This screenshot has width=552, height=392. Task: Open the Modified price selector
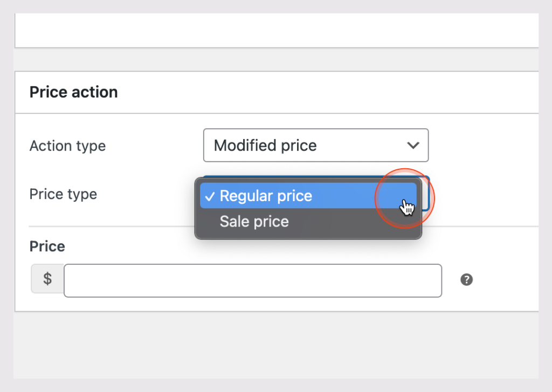(316, 145)
